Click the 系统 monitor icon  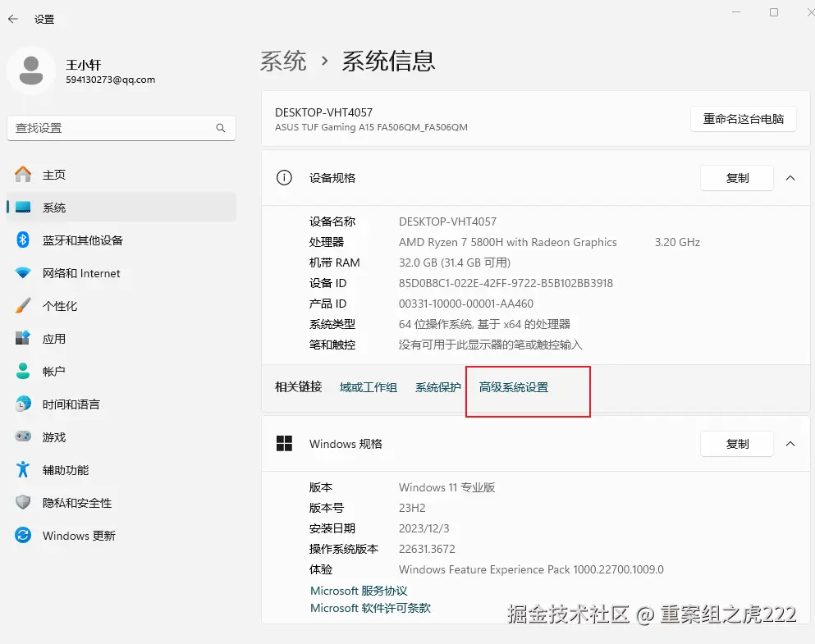(23, 208)
